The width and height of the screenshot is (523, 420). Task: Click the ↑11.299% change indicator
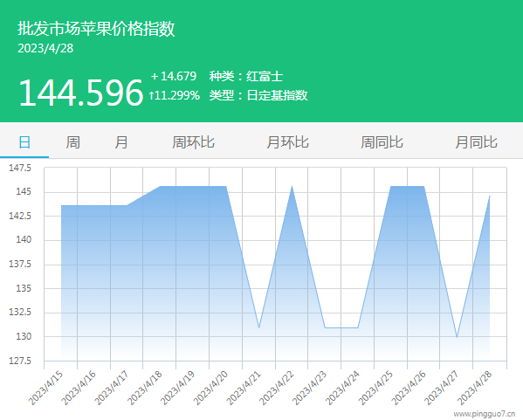coord(174,95)
